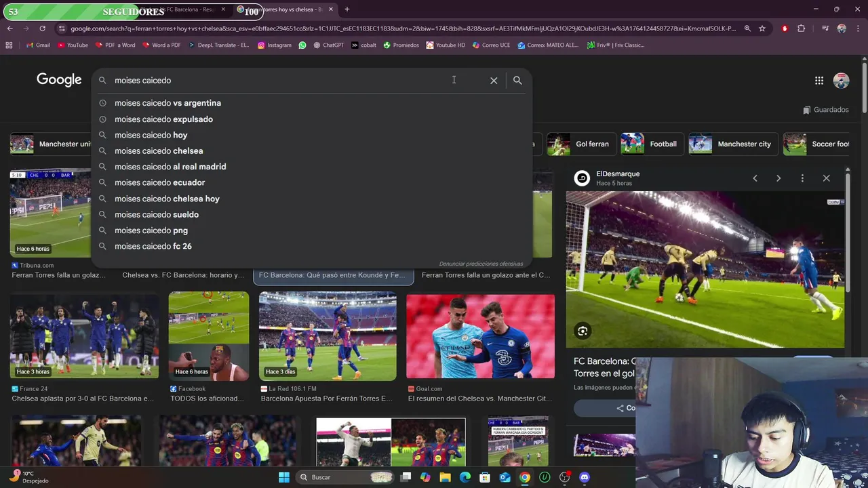Viewport: 868px width, 488px height.
Task: Open File Explorer from the taskbar
Action: coord(445,477)
